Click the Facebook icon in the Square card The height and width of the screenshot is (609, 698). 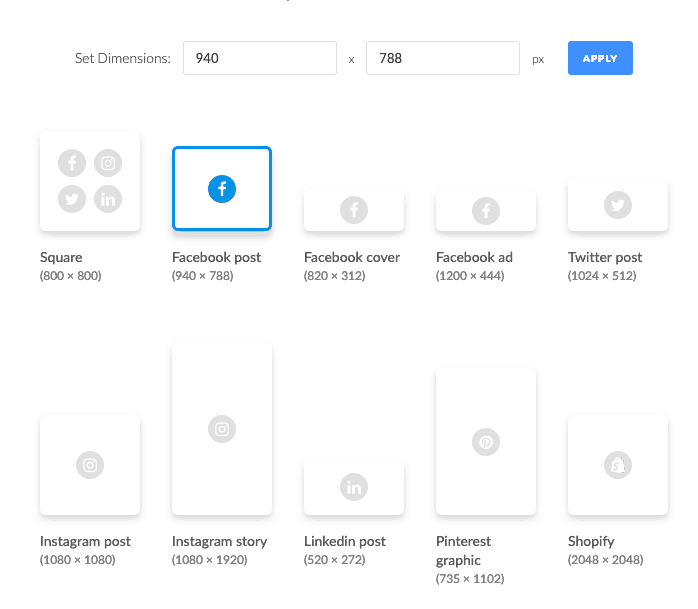72,163
